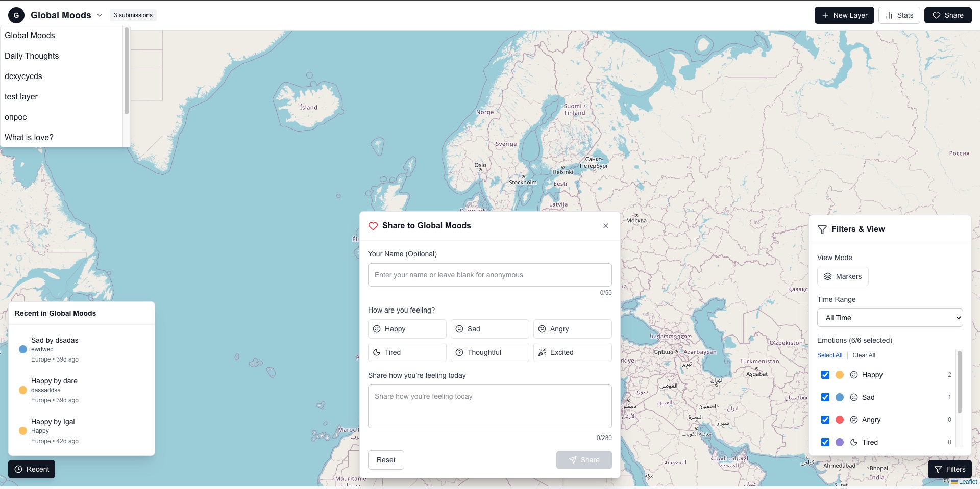
Task: Uncheck the Angry emotion filter
Action: [825, 420]
